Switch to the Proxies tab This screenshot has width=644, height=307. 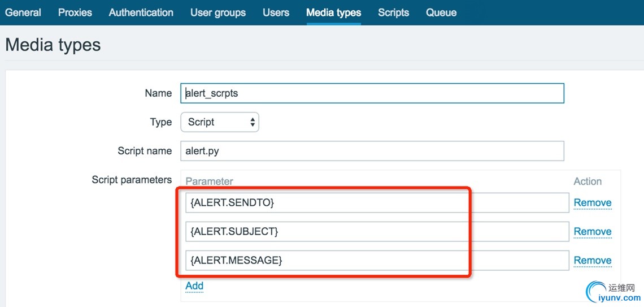pos(75,12)
